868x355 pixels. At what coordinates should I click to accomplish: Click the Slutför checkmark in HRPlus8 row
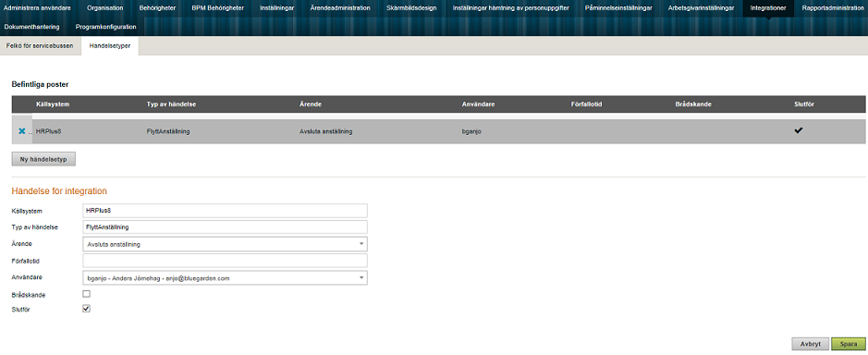(x=799, y=130)
